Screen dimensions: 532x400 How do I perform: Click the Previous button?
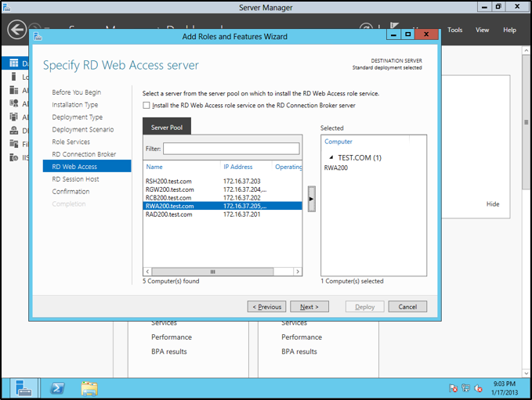point(266,307)
